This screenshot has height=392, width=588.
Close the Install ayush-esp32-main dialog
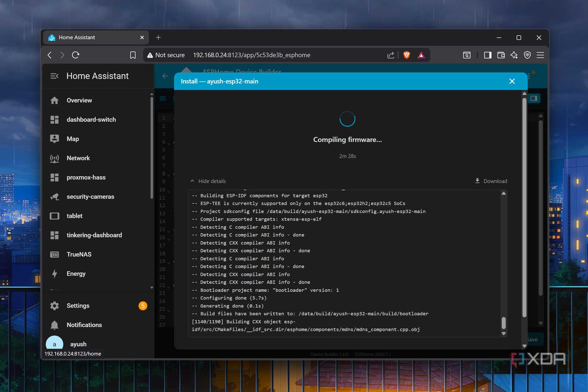tap(512, 81)
